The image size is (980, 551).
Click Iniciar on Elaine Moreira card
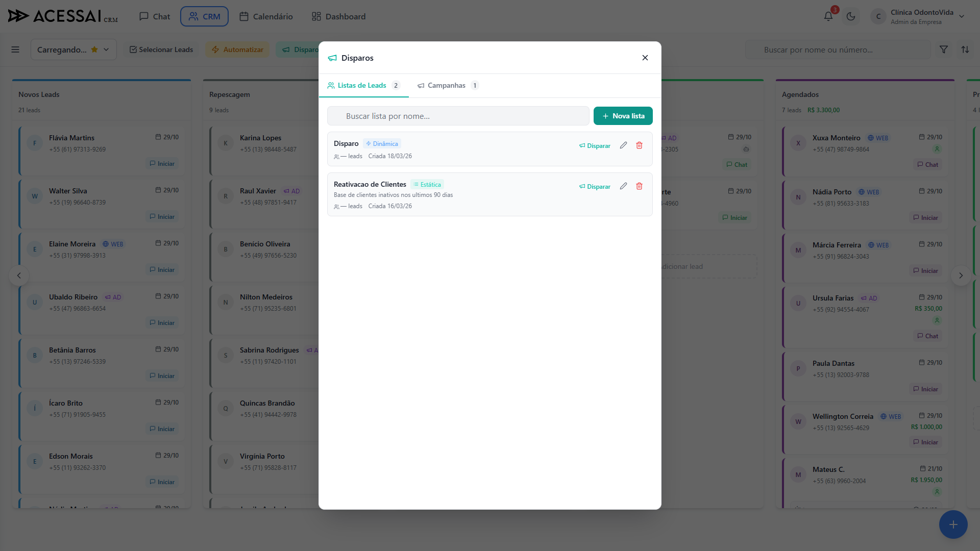coord(162,270)
